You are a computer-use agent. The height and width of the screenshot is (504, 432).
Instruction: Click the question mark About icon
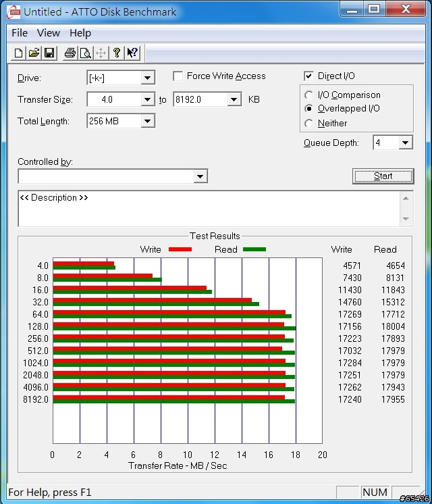117,53
